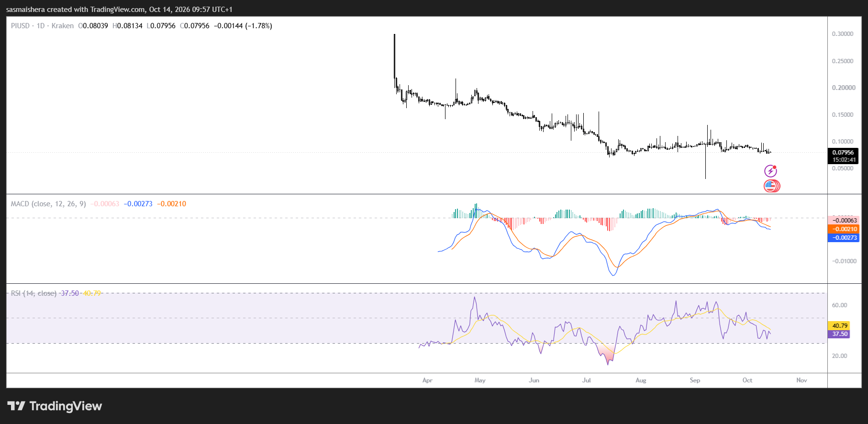868x424 pixels.
Task: Click the 0.25000 price axis label
Action: [843, 61]
